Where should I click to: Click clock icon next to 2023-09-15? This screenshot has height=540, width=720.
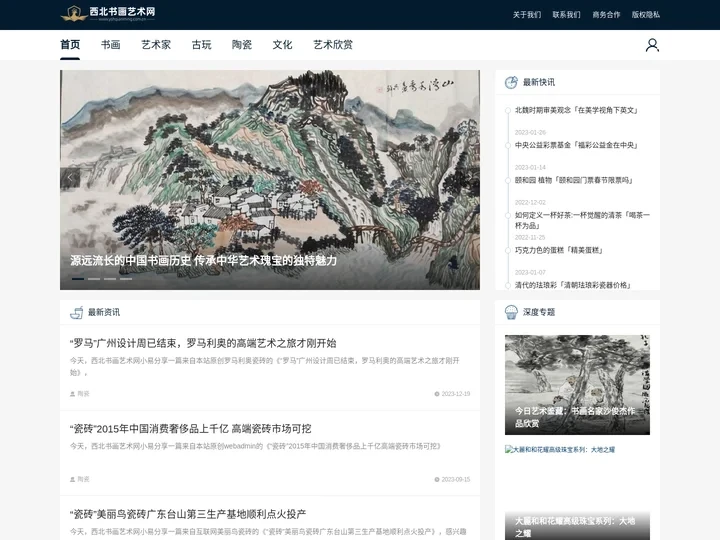[437, 479]
